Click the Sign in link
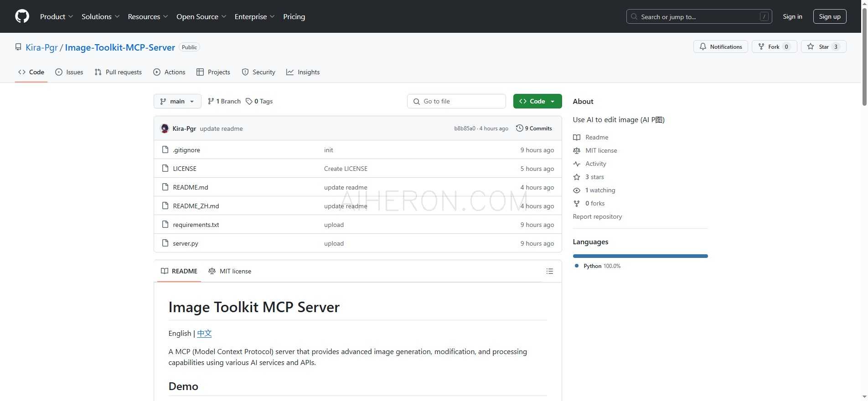The image size is (868, 401). pos(792,16)
